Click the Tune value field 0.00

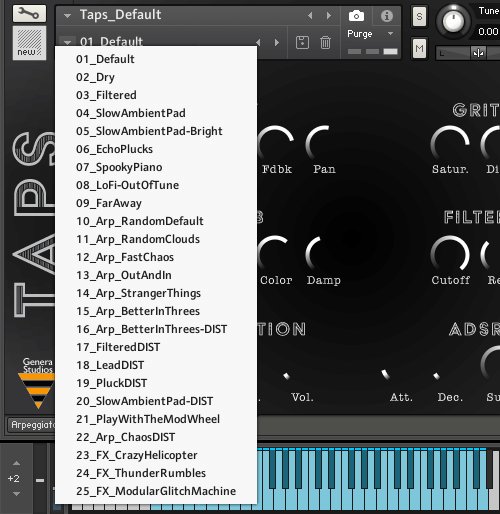point(487,32)
